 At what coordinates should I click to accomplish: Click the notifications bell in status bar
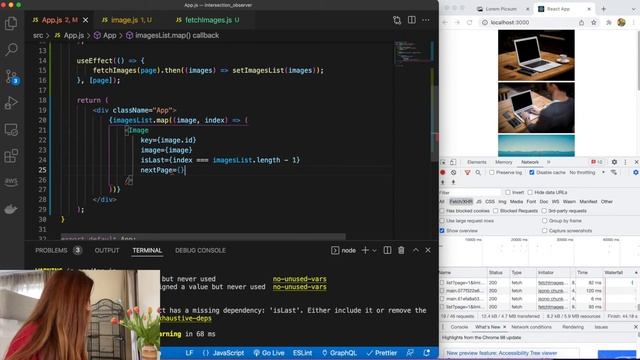pos(427,353)
